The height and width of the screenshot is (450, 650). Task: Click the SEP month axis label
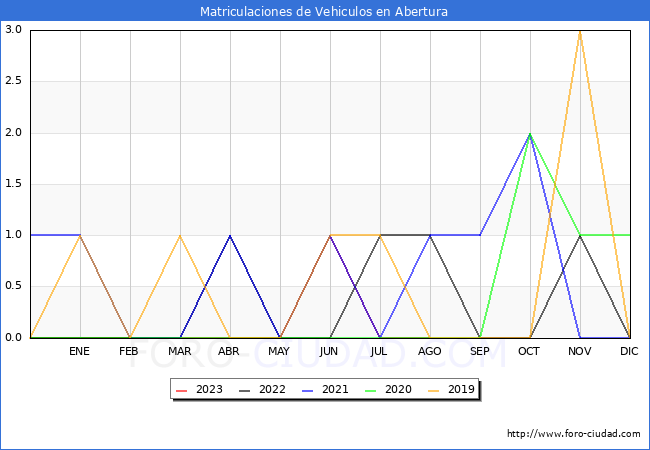480,351
